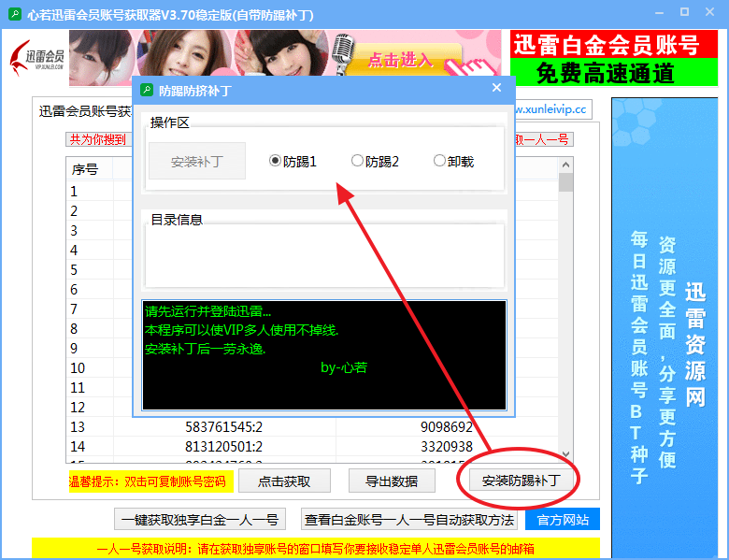Open the 迅雷白金会员账号 免费高速通道 banner
The width and height of the screenshot is (729, 560).
[x=614, y=58]
